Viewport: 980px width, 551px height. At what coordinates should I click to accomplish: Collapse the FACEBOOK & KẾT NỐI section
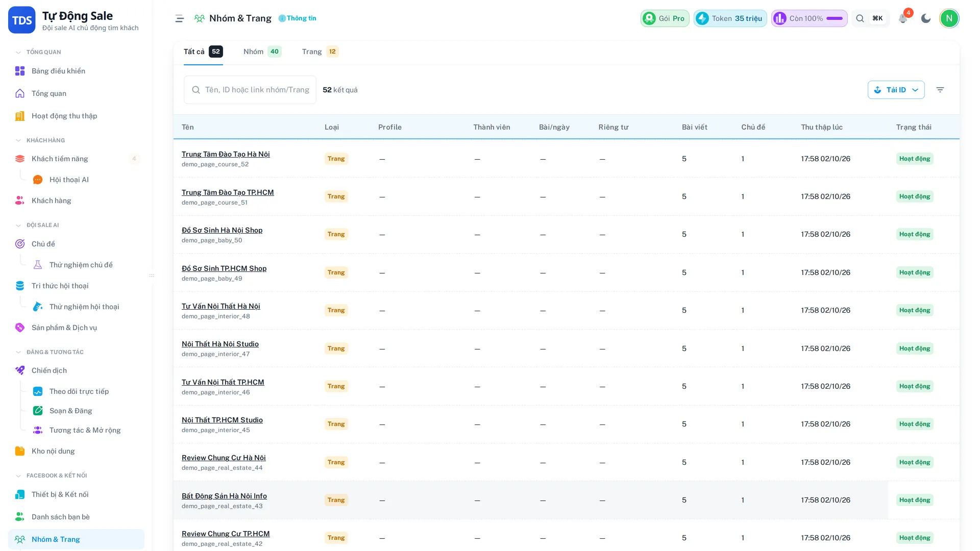point(51,475)
